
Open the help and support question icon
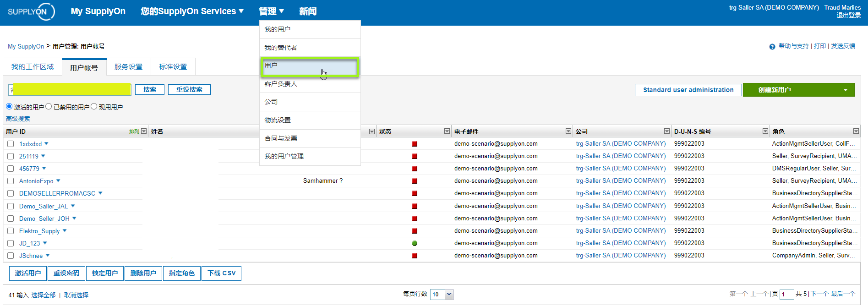[x=772, y=47]
